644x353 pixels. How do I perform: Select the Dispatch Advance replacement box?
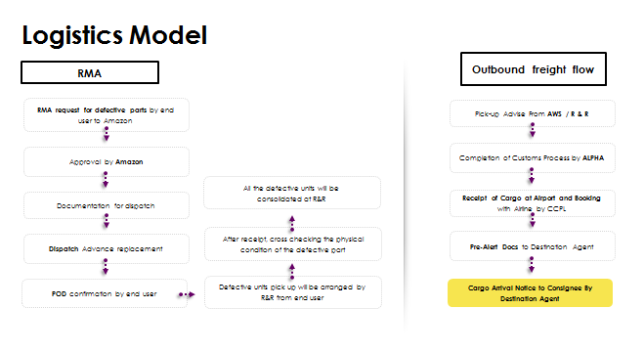pos(107,248)
